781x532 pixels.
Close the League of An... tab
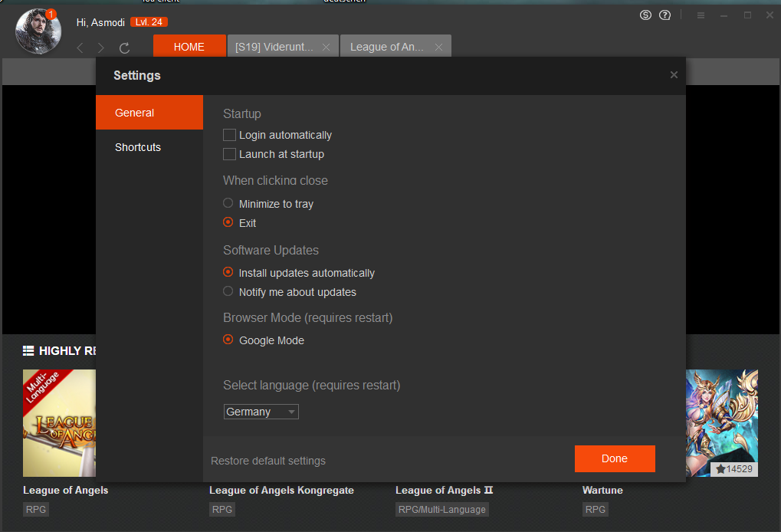pos(438,47)
